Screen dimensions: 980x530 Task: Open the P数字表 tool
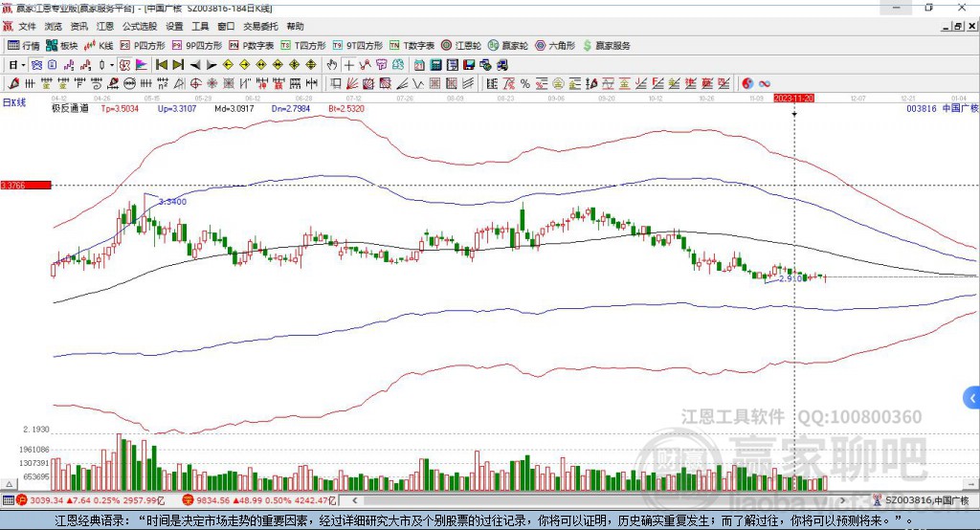252,46
